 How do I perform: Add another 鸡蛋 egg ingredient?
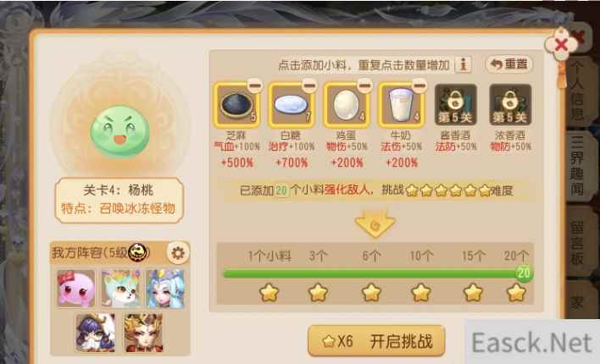347,105
